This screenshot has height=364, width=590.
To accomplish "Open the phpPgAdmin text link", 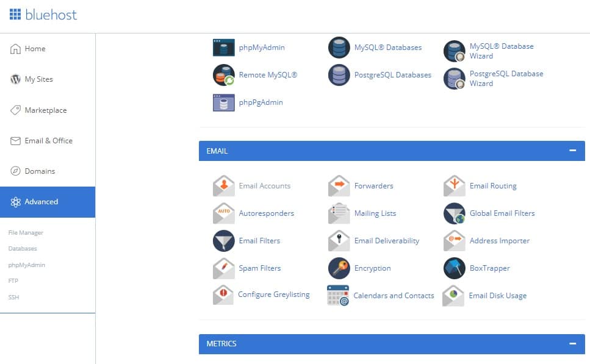I will (x=261, y=102).
